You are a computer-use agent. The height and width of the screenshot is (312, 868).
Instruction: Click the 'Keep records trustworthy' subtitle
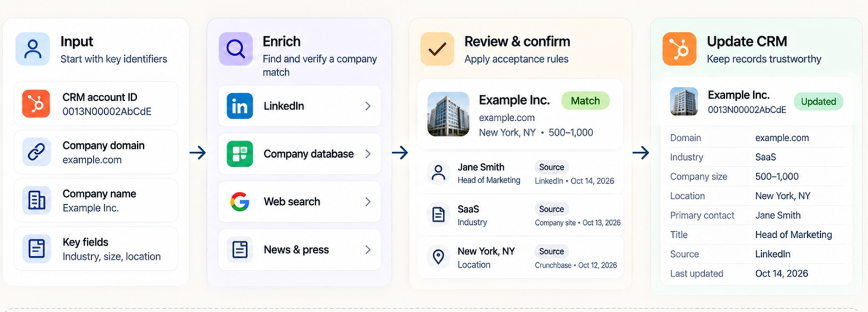click(x=764, y=59)
